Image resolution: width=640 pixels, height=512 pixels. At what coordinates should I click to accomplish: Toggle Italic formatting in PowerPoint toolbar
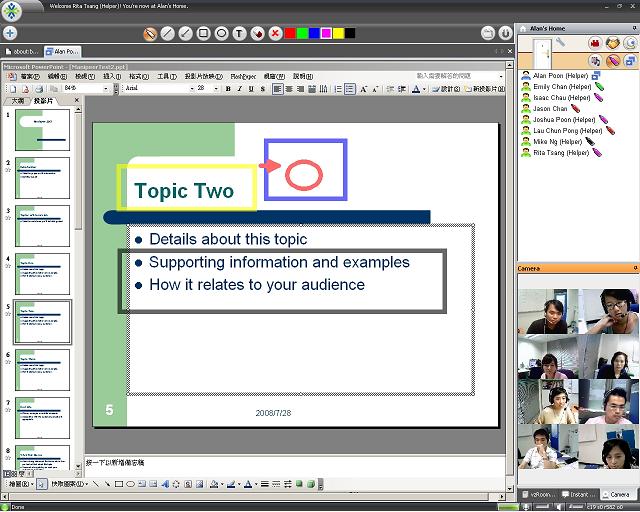click(x=240, y=88)
